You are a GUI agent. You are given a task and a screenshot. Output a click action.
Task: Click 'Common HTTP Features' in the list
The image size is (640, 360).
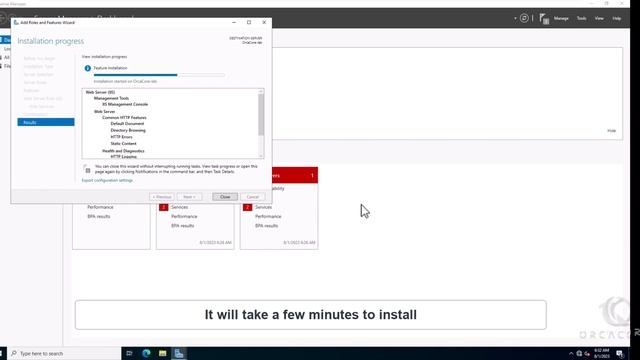124,118
